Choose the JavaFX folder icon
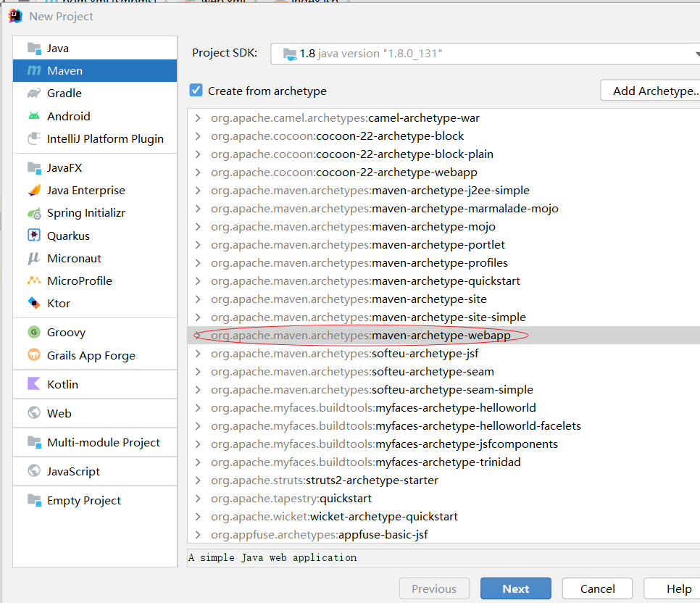Viewport: 700px width, 603px height. pos(34,168)
